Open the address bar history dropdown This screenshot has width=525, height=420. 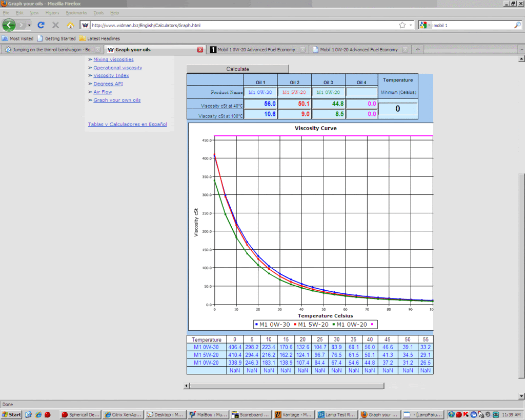point(411,25)
